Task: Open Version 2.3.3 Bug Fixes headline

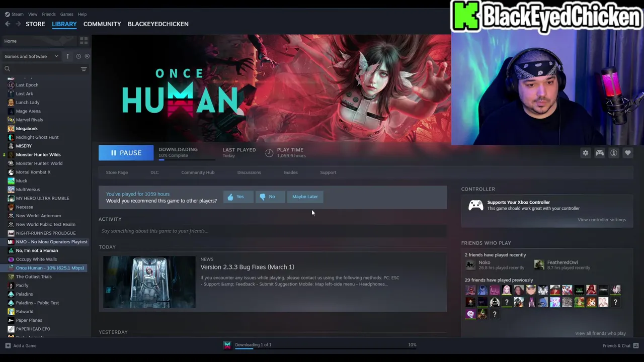Action: point(247,267)
